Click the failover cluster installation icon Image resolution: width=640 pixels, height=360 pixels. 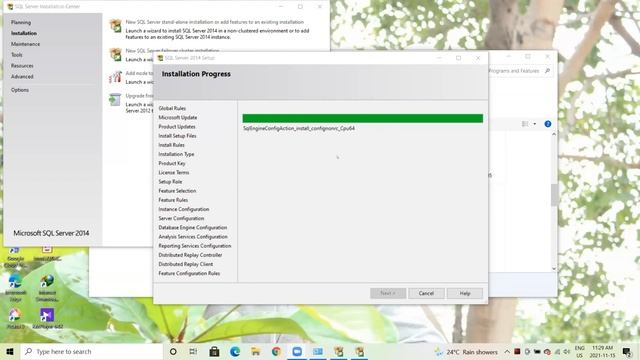coord(116,54)
